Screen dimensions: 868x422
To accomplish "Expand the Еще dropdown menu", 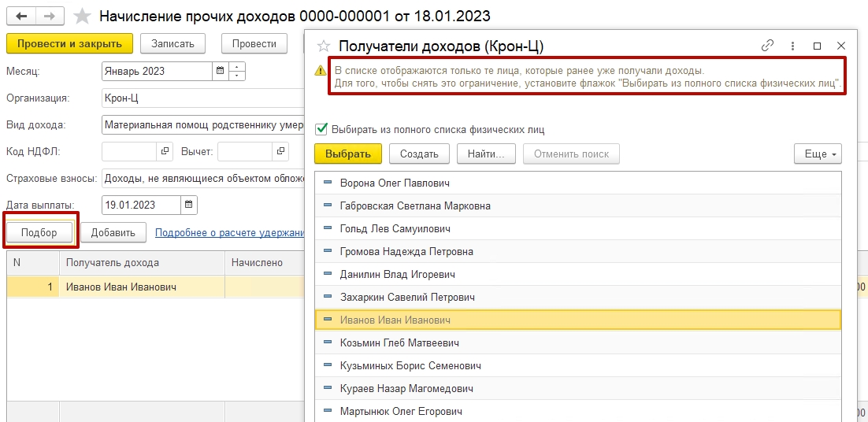I will (x=818, y=154).
